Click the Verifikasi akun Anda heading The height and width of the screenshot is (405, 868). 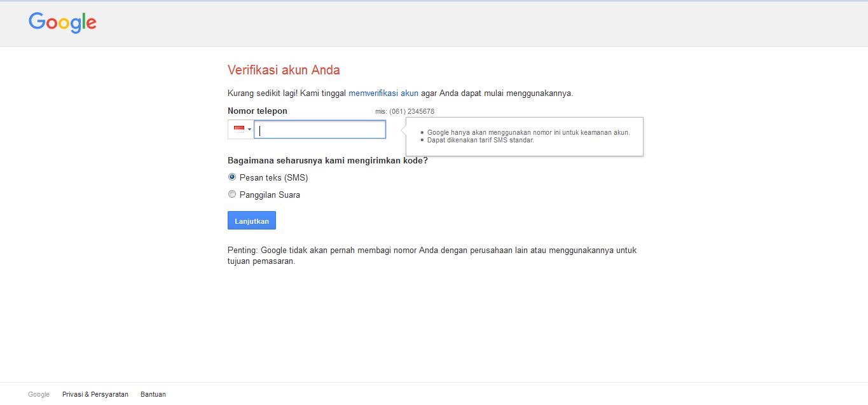(284, 70)
